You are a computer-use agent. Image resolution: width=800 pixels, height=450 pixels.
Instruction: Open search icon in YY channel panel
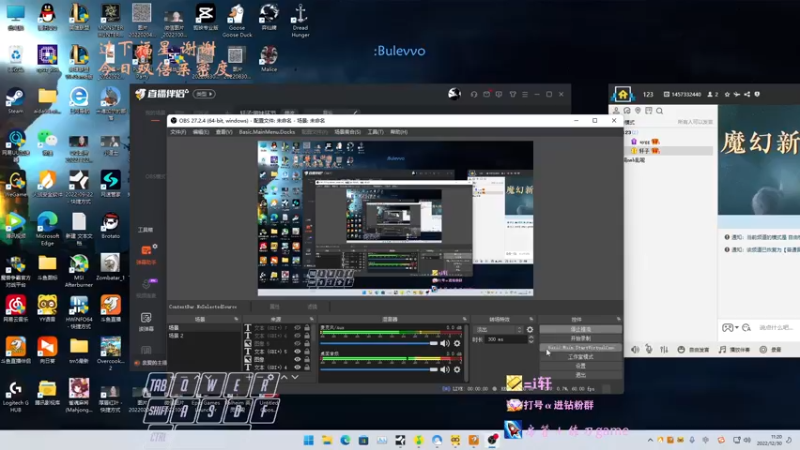tap(659, 111)
